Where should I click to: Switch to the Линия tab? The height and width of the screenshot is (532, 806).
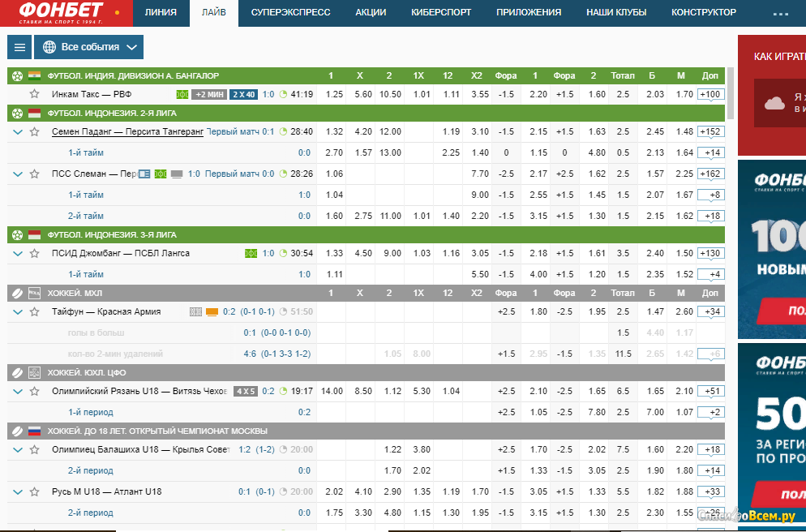pyautogui.click(x=161, y=12)
